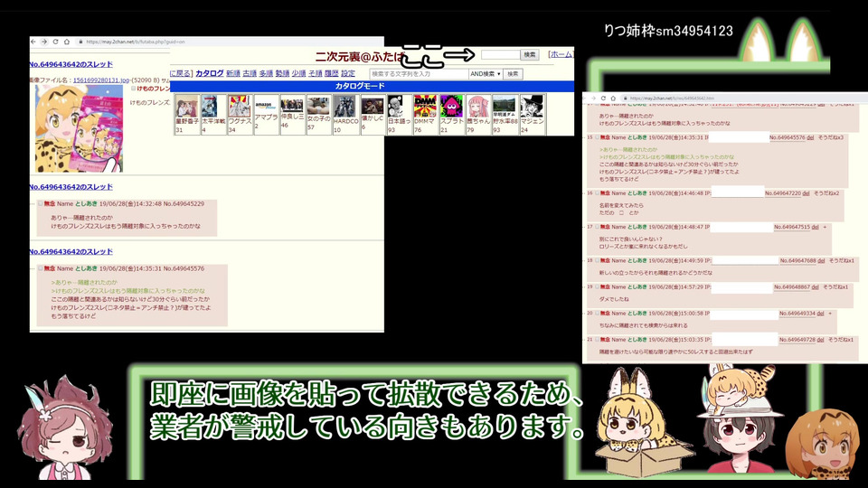The width and height of the screenshot is (868, 488).
Task: Tick checkbox on post 18 in right window
Action: click(x=597, y=260)
